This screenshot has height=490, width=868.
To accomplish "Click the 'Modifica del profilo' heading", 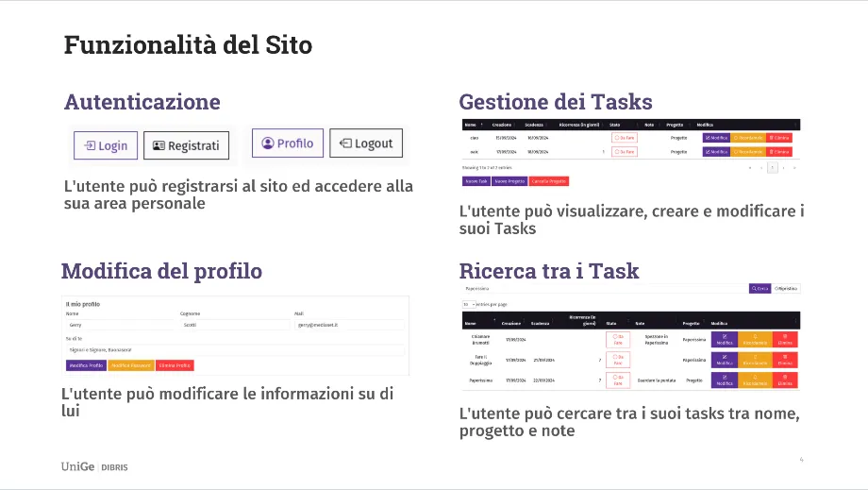I will (x=161, y=271).
